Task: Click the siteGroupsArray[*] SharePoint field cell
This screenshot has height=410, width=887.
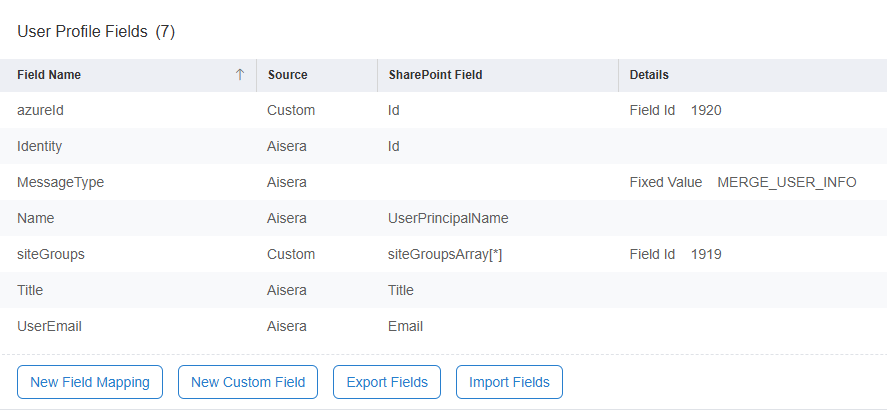Action: (444, 254)
